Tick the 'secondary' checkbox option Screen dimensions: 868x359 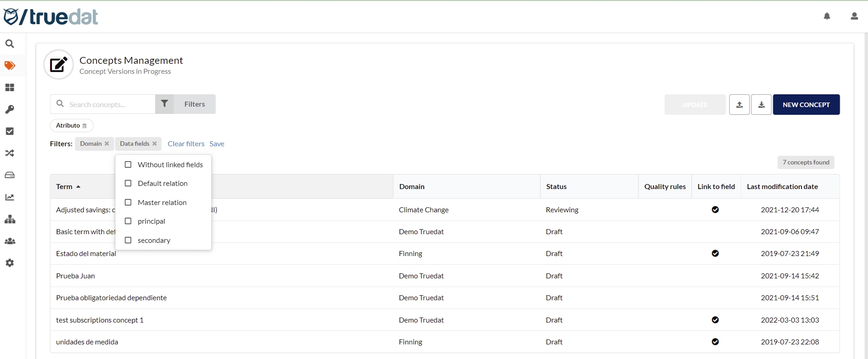click(x=128, y=240)
